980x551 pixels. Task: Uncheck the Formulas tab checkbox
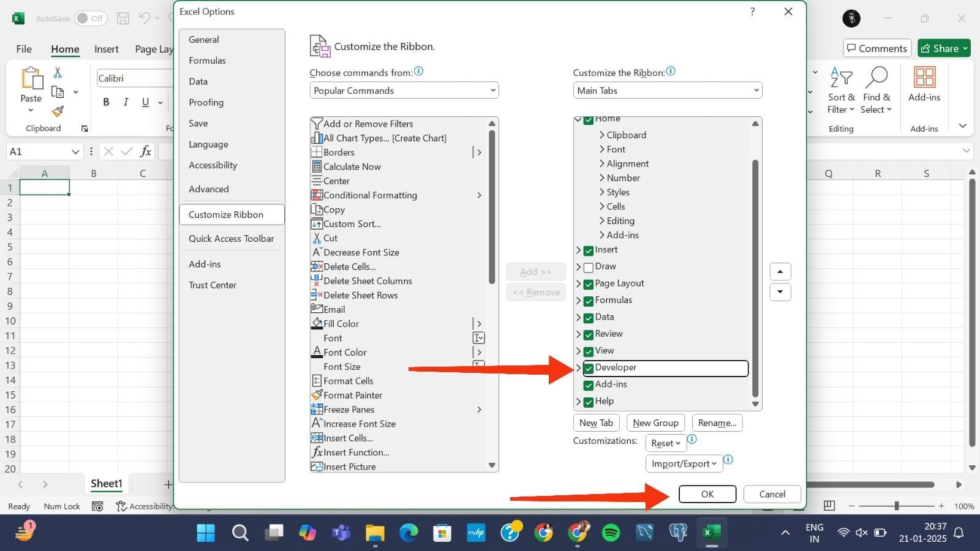(589, 301)
